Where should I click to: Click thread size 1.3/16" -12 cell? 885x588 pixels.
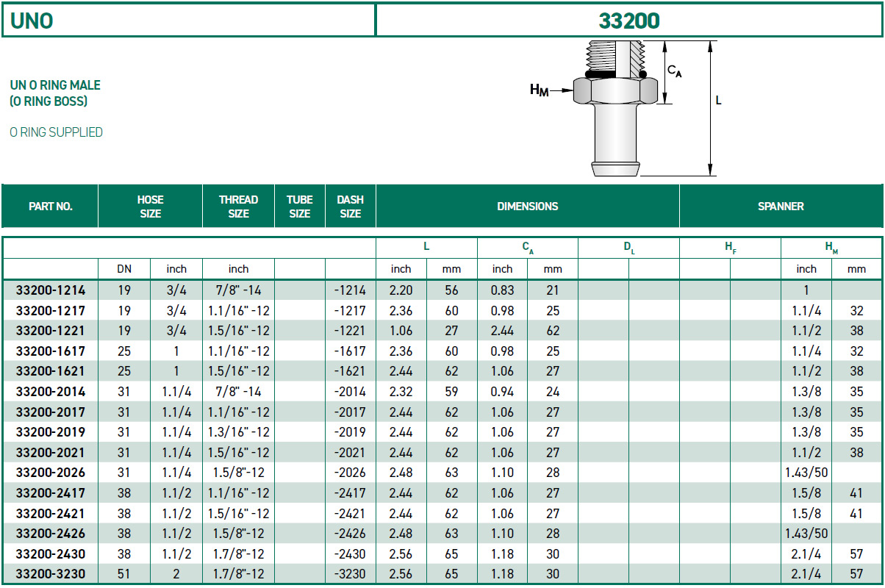238,432
